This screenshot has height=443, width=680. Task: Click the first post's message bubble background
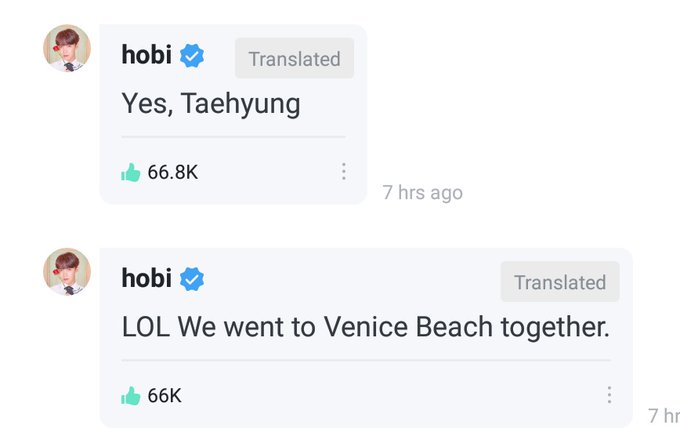233,114
